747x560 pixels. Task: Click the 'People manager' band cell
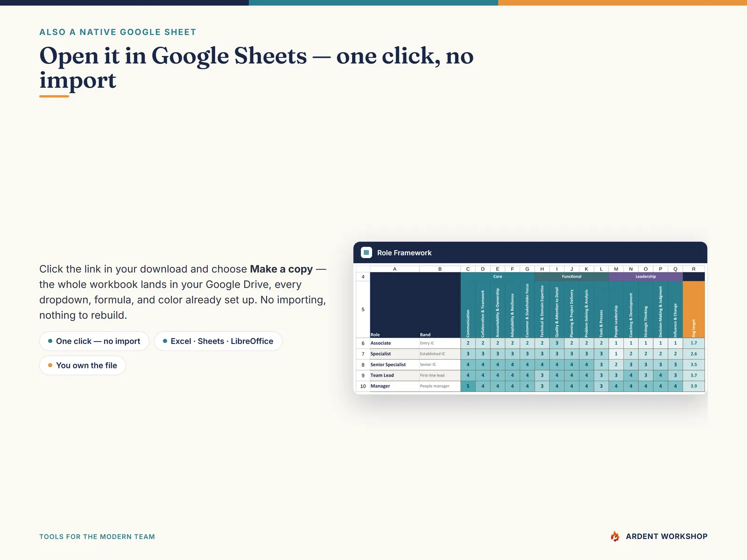440,386
